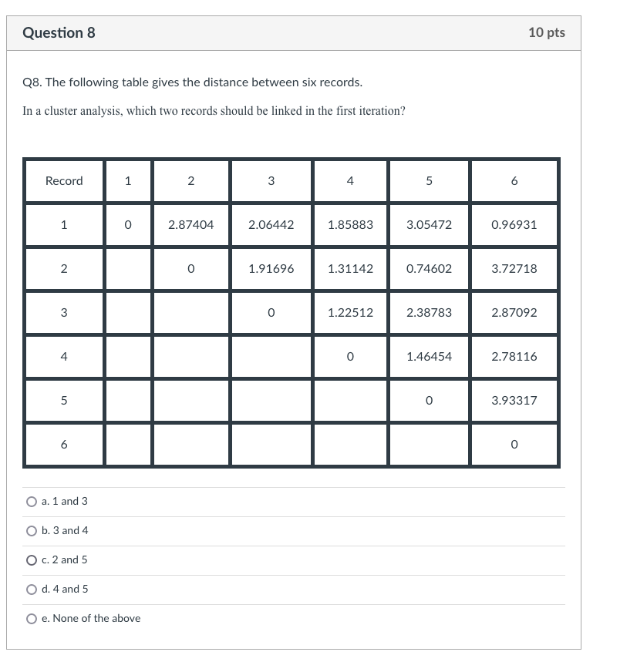The width and height of the screenshot is (637, 672).
Task: Click the row label 5 in the table
Action: coord(62,400)
